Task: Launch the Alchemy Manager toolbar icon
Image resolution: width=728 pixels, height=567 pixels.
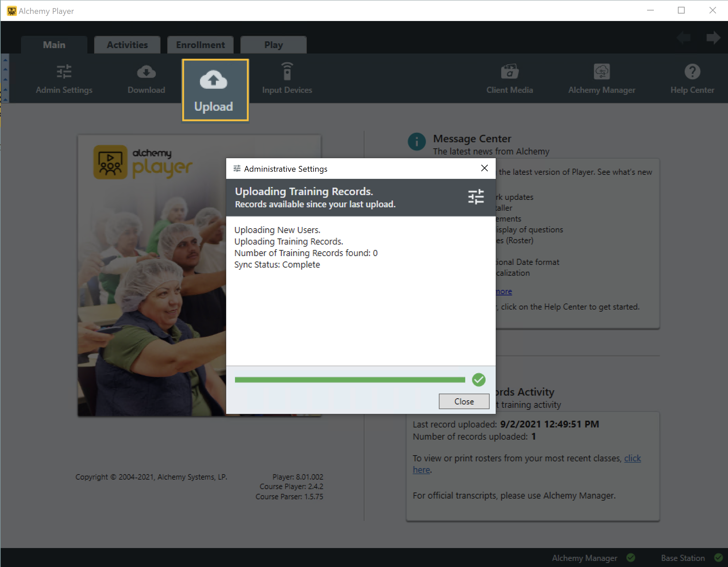Action: pos(602,71)
